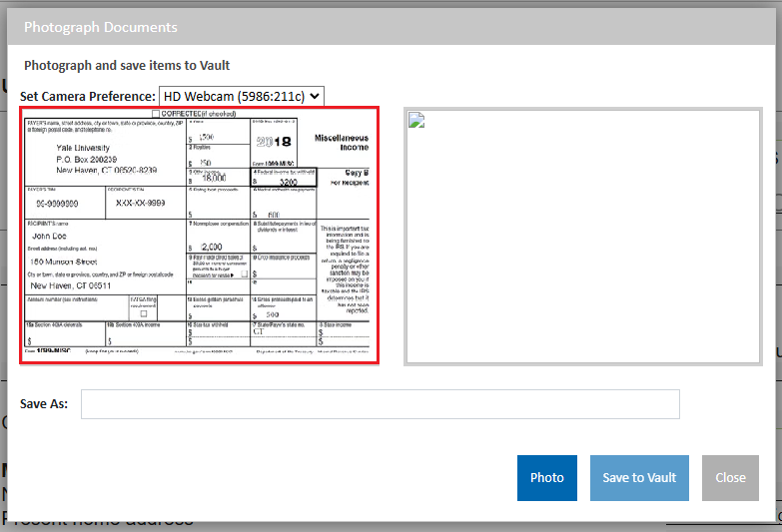Select the empty captured photo panel
This screenshot has width=782, height=532.
(582, 237)
